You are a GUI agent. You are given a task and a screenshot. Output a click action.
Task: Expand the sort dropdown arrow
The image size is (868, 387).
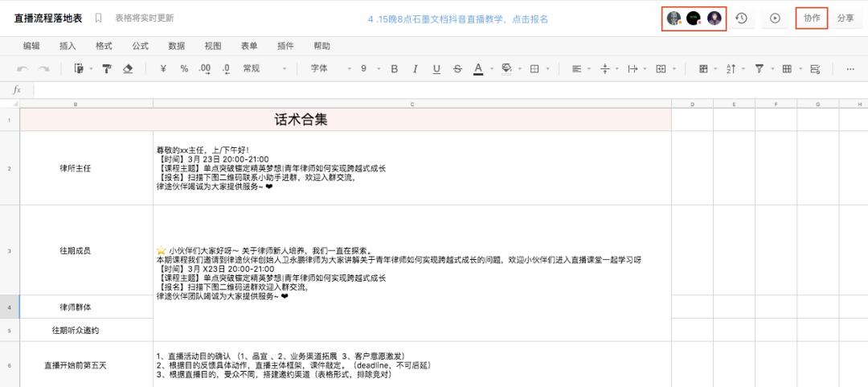click(745, 68)
